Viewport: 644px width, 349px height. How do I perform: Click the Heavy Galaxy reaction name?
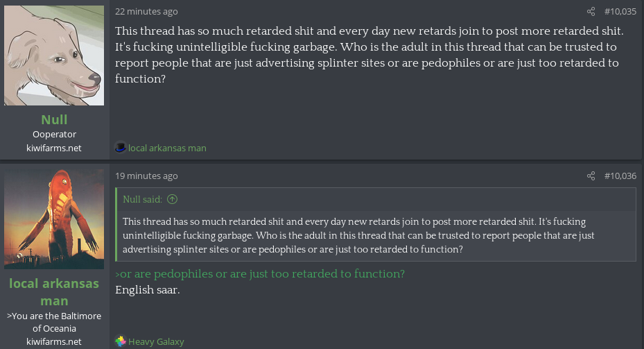156,341
